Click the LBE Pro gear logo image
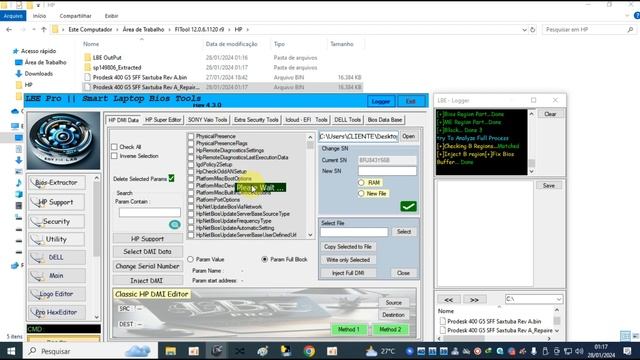The width and height of the screenshot is (640, 360). click(x=63, y=140)
